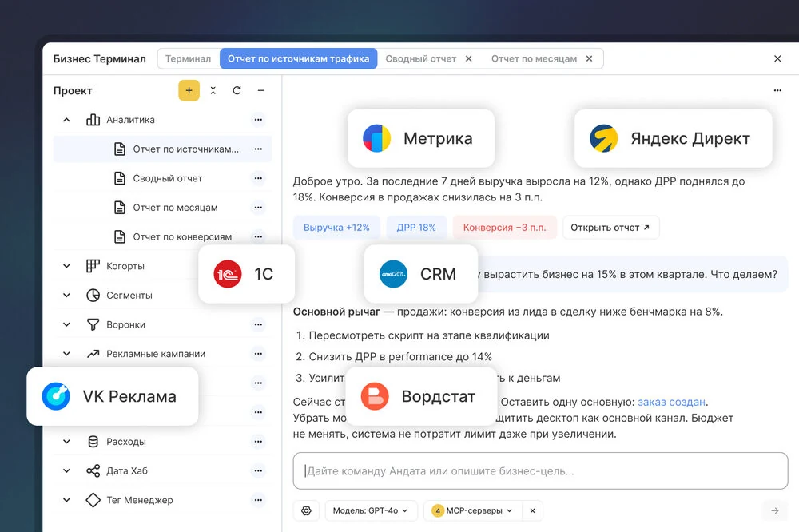Expand the Рекламные кампании section

click(x=66, y=354)
